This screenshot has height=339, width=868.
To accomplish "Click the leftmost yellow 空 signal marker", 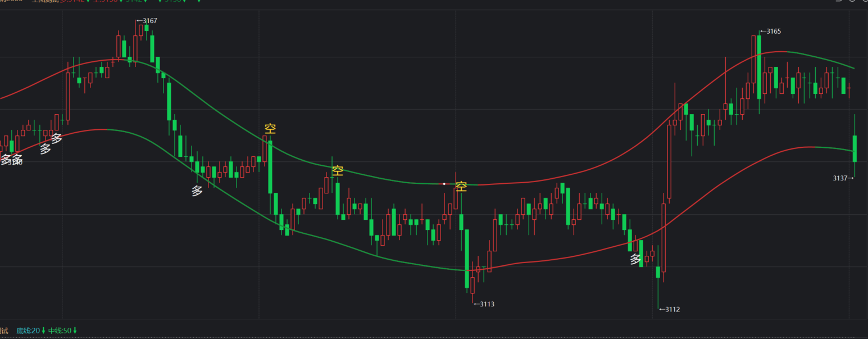I will [270, 129].
